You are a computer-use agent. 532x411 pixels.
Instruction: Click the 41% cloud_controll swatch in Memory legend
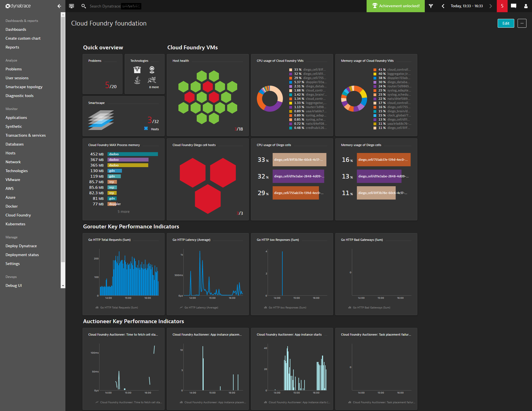tap(375, 70)
